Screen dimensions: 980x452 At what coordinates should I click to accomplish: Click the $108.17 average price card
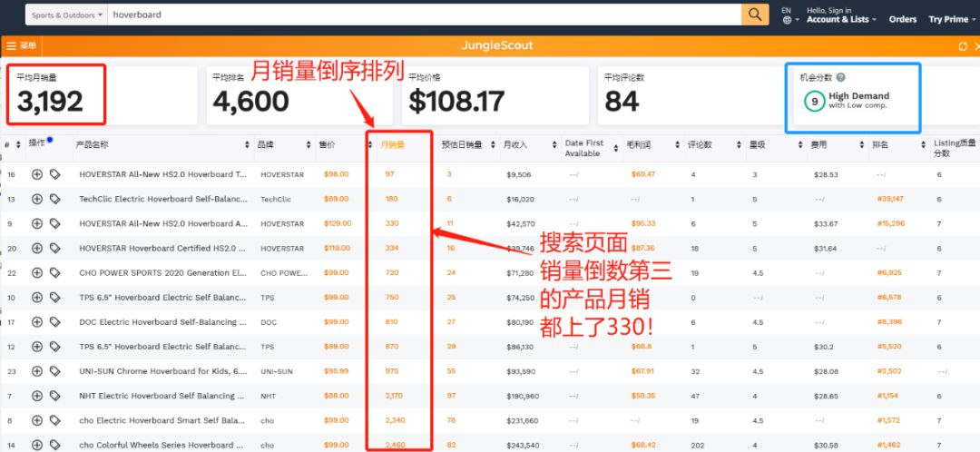click(x=495, y=95)
